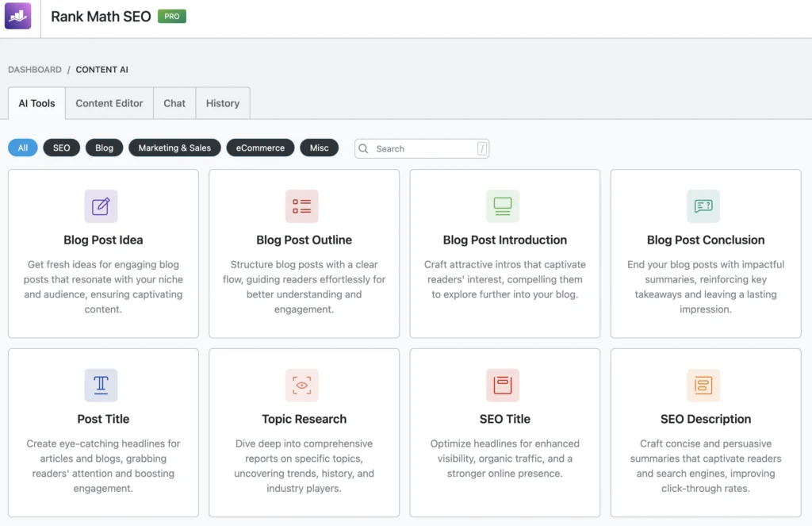
Task: Select the Post Title heading
Action: pos(103,419)
